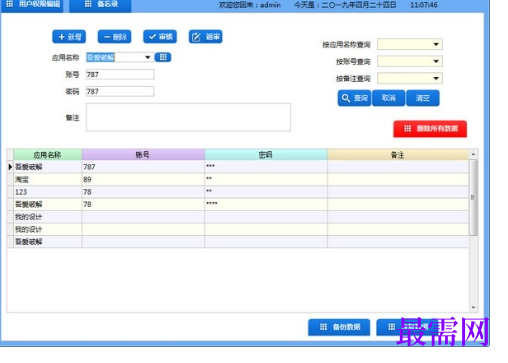Viewport: 508px width, 363px height.
Task: Click the table vertical scrollbar thumb
Action: pos(473,197)
